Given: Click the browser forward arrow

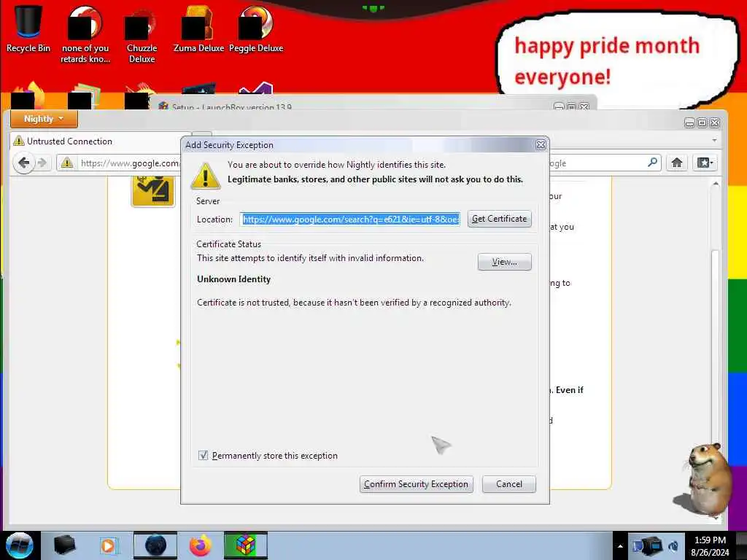Looking at the screenshot, I should [x=42, y=163].
